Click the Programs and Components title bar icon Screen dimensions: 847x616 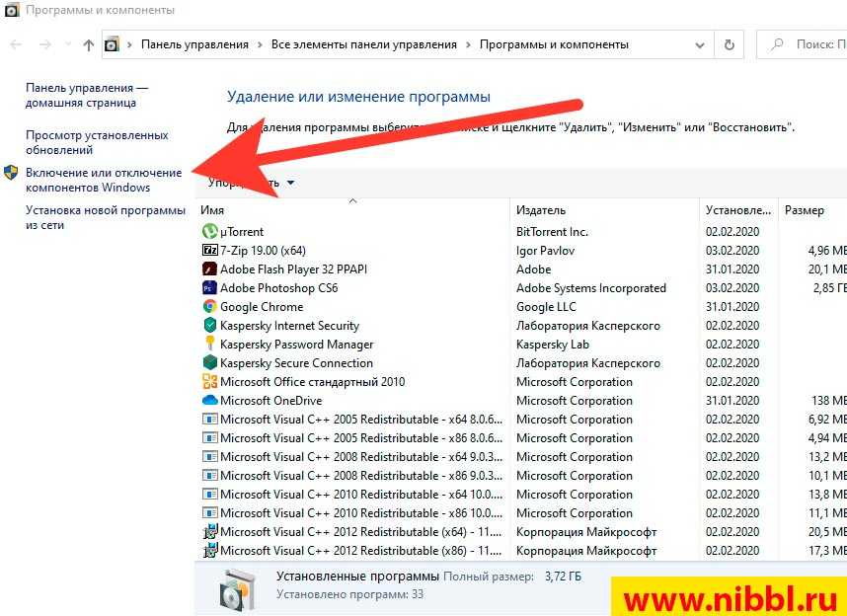[11, 10]
